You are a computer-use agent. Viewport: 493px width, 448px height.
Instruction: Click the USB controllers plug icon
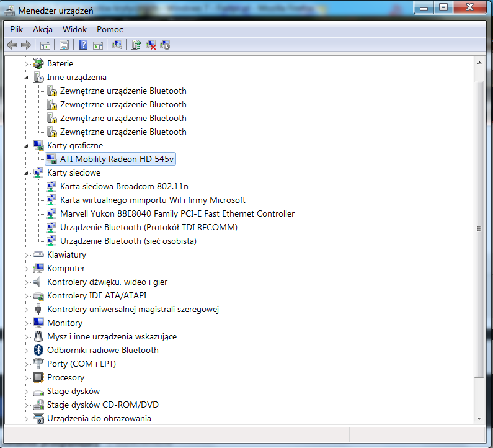pyautogui.click(x=38, y=309)
